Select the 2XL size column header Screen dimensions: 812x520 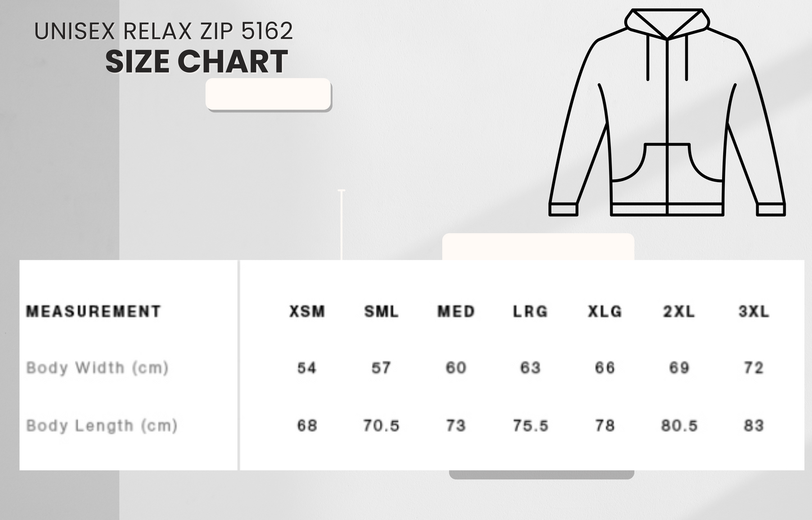pos(679,311)
